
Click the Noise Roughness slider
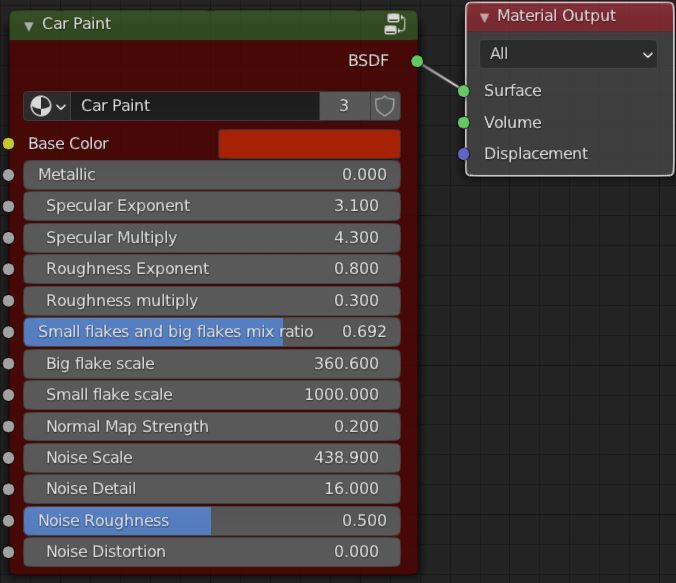[212, 521]
